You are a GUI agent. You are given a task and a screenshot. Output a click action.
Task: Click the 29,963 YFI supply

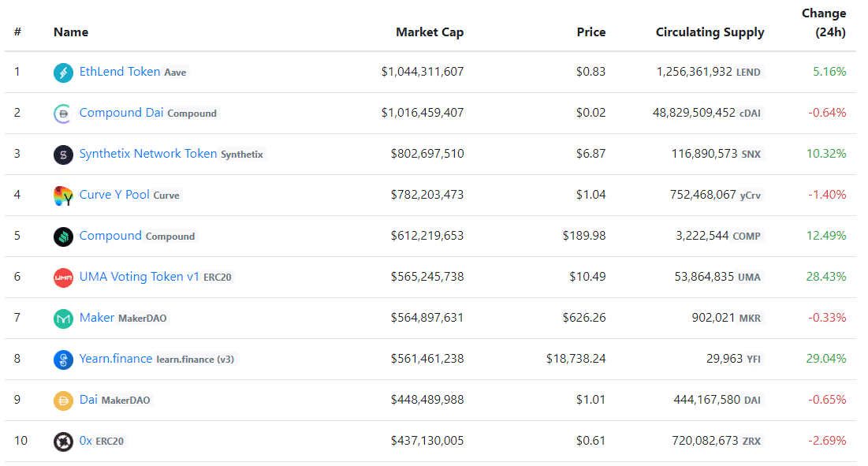click(x=733, y=358)
